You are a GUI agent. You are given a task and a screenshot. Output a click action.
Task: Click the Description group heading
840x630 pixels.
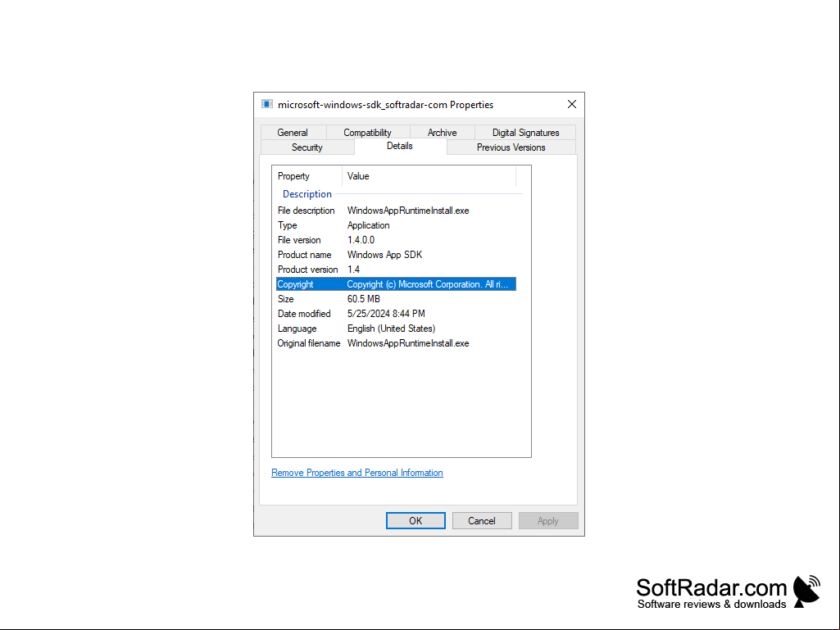coord(307,194)
